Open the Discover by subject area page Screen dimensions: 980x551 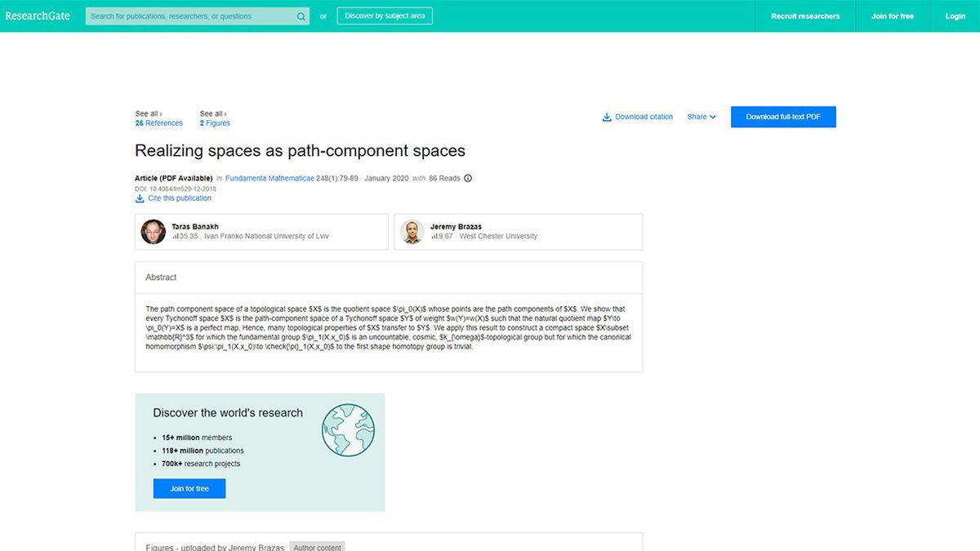385,15
